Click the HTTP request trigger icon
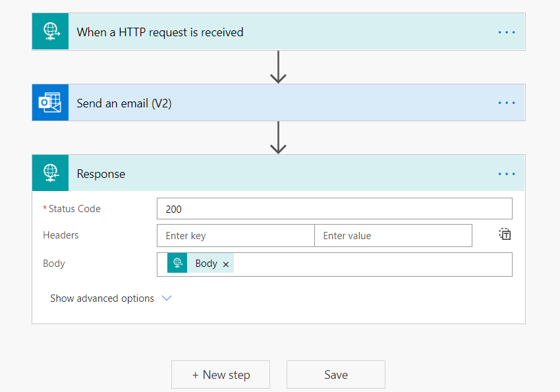 (x=50, y=32)
